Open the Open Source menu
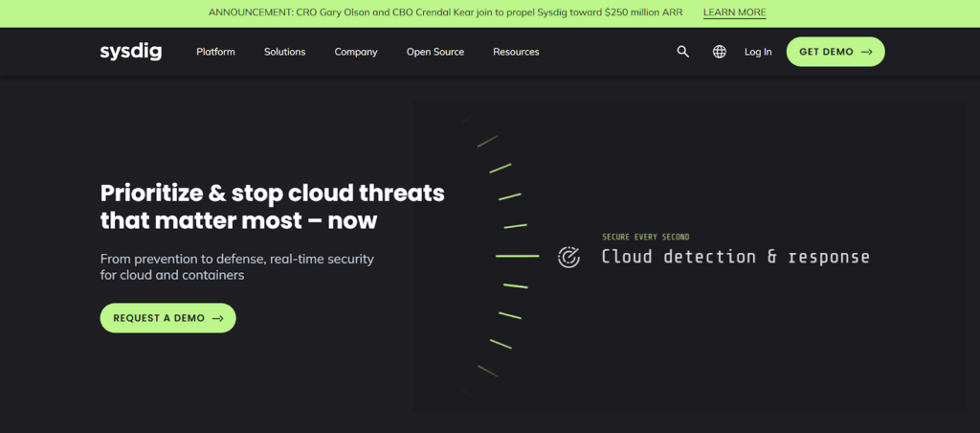The width and height of the screenshot is (980, 433). pyautogui.click(x=435, y=52)
